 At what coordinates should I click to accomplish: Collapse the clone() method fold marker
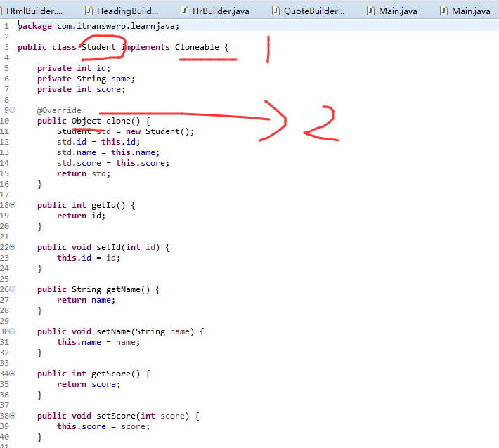point(12,110)
